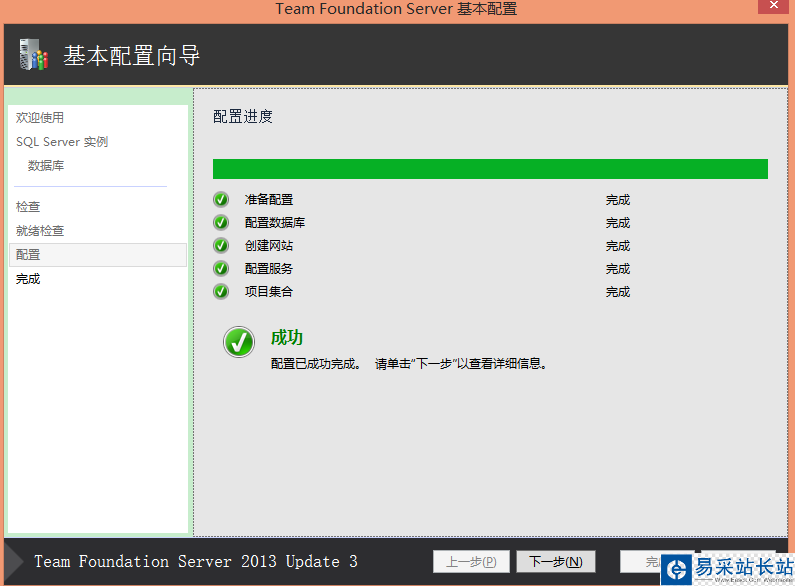Click the 项目集合 task label
795x586 pixels.
[269, 291]
